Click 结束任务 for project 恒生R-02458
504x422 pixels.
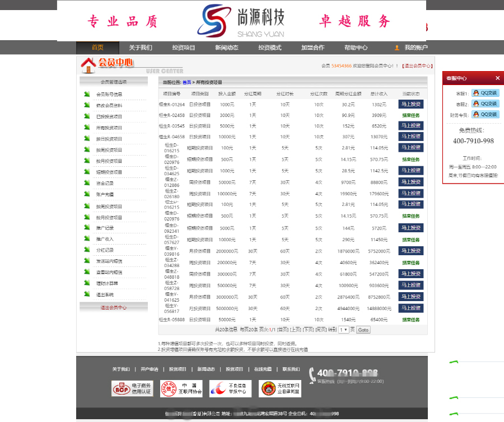click(410, 115)
